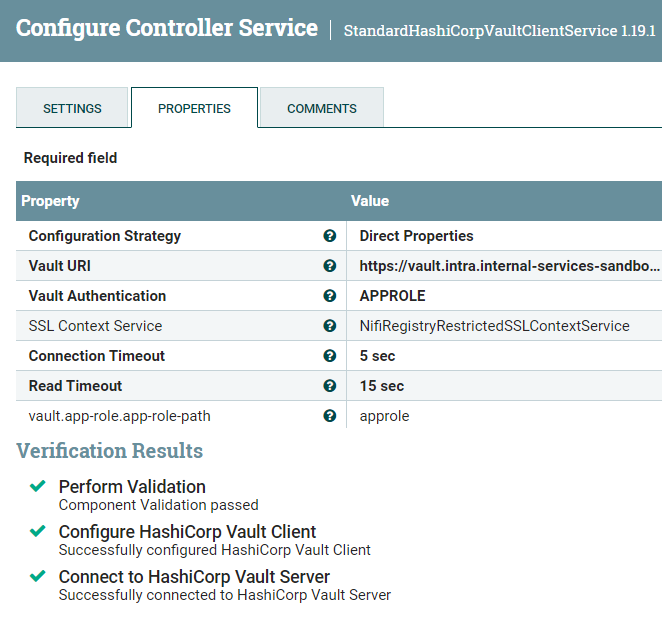Open the COMMENTS tab
Image resolution: width=662 pixels, height=640 pixels.
coord(322,108)
